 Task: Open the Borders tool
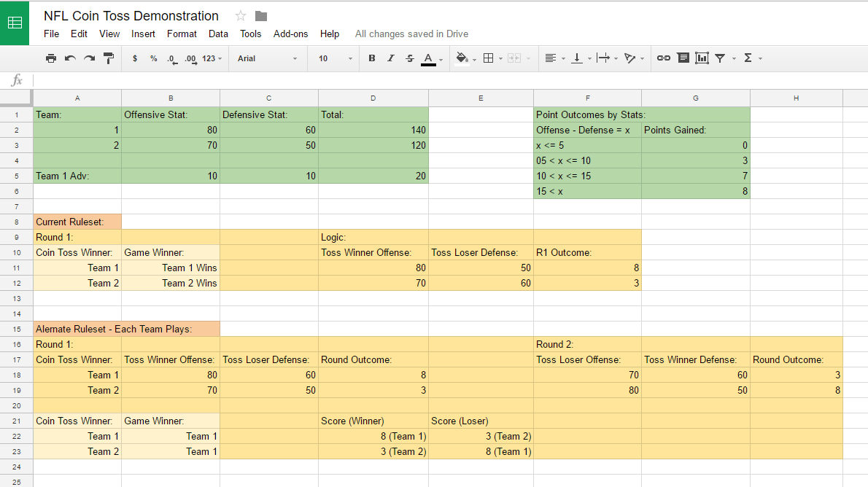click(488, 58)
